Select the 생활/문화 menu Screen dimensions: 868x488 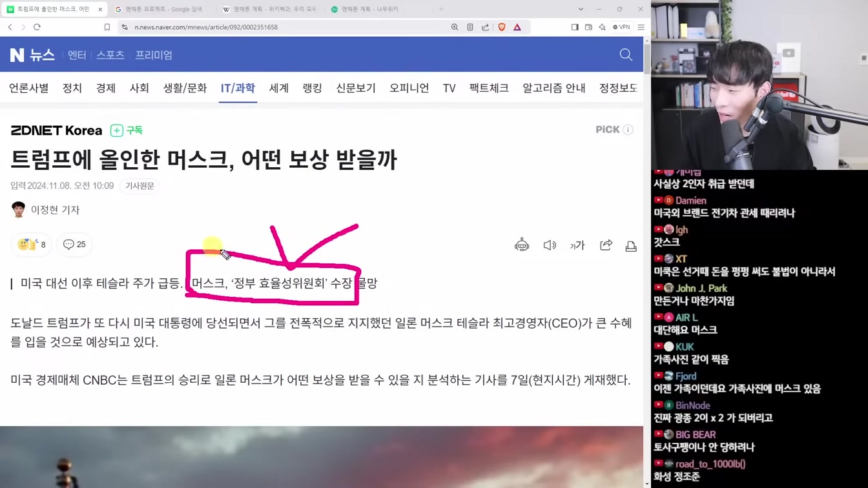coord(185,88)
